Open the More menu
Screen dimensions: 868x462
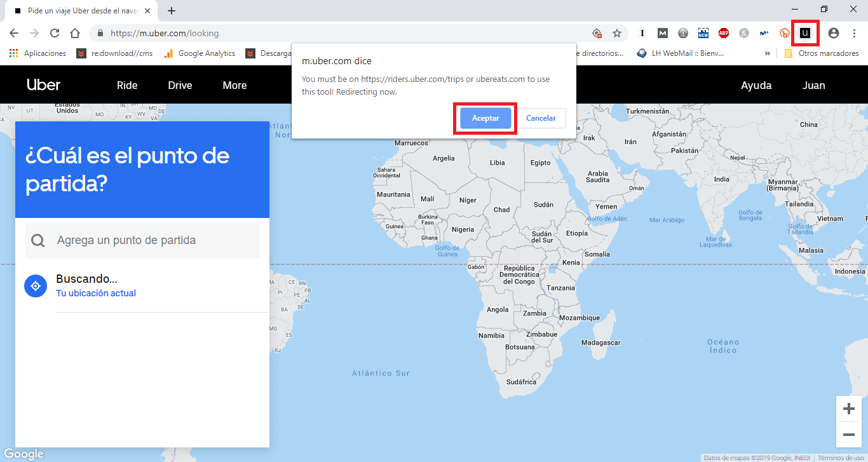[x=234, y=85]
